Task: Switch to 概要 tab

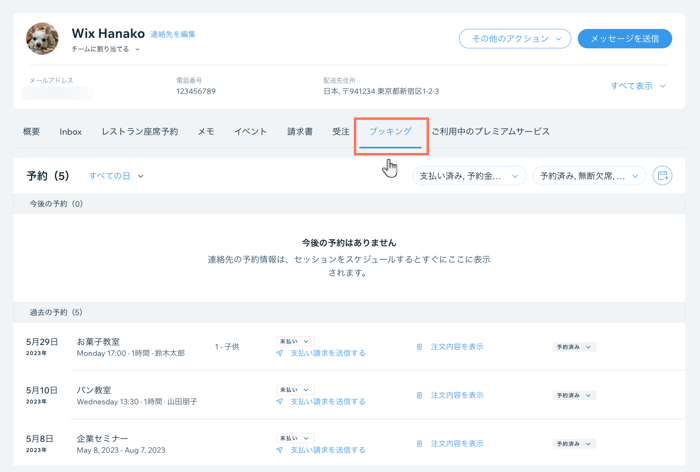Action: [31, 132]
